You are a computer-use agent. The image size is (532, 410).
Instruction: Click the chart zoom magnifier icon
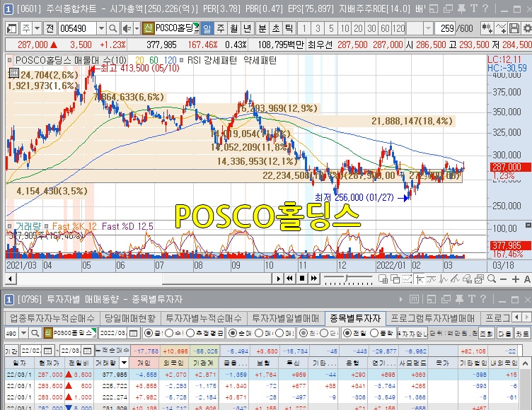(491, 279)
